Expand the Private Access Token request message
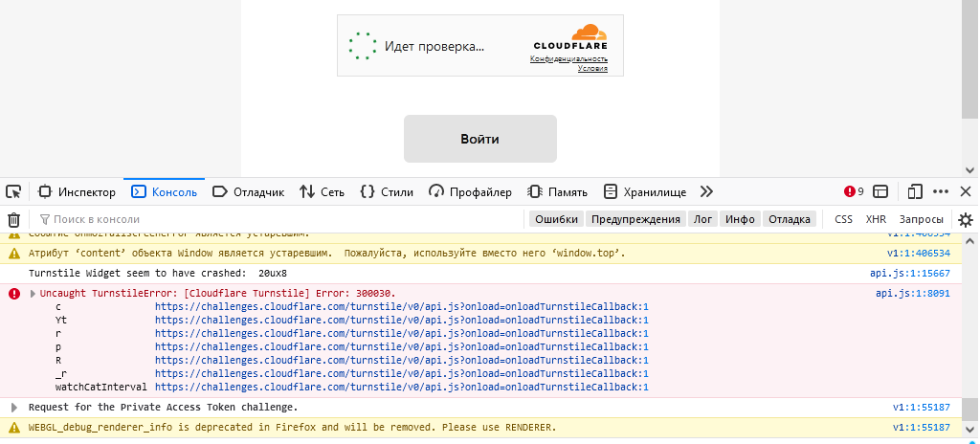 [13, 408]
